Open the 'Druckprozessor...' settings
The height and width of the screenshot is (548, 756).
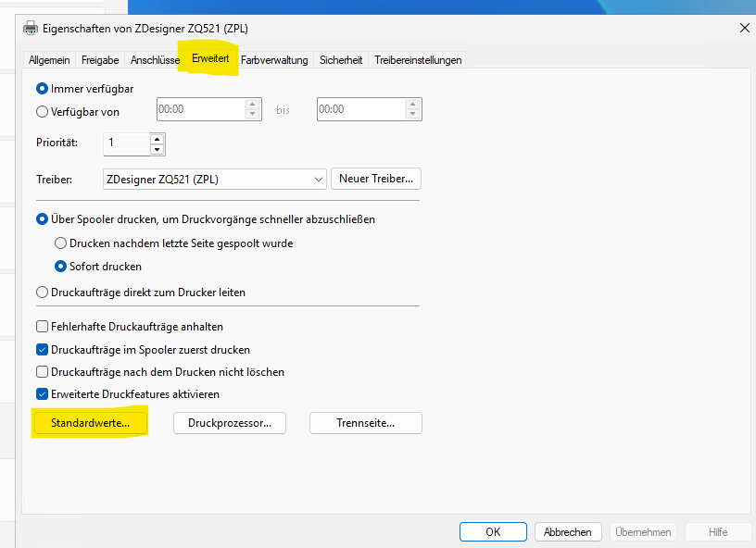230,423
